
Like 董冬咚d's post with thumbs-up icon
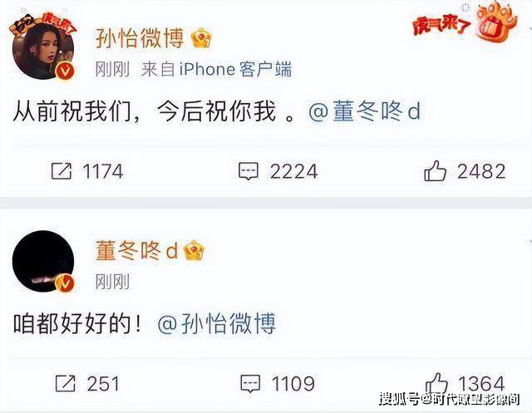(x=437, y=383)
